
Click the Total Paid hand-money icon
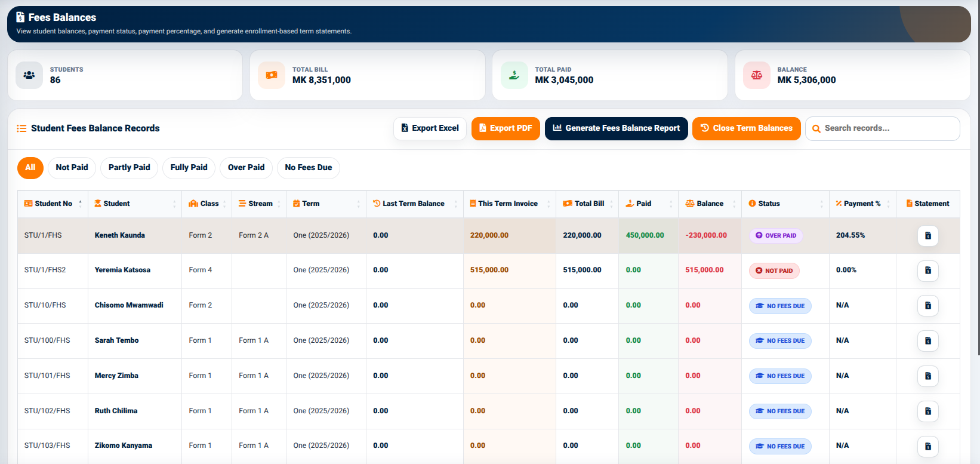click(x=514, y=75)
